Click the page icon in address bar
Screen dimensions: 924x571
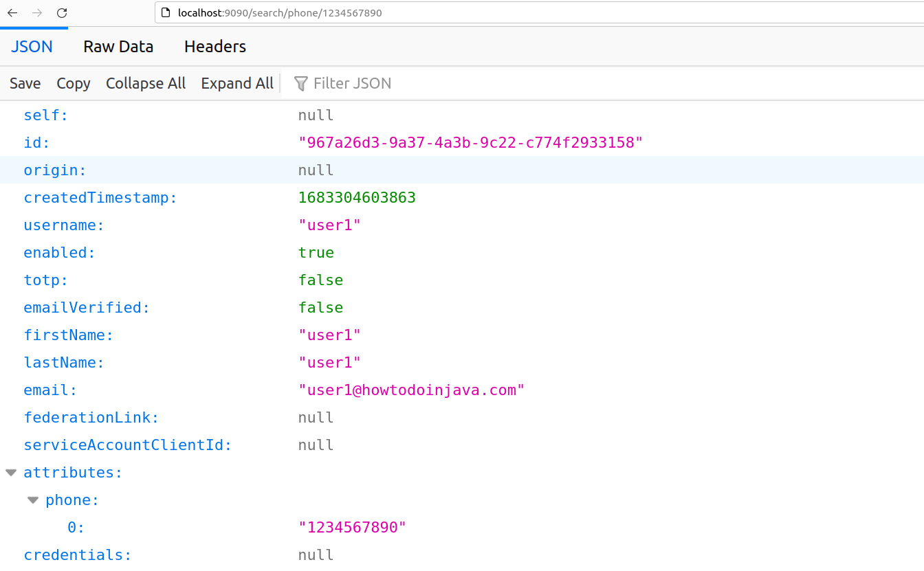pos(165,12)
